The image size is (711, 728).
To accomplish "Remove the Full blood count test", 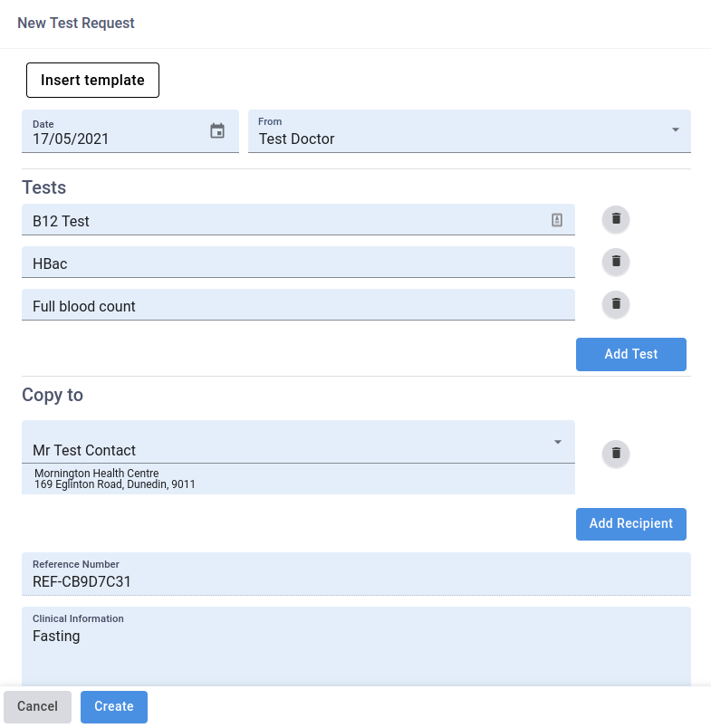I will [616, 303].
